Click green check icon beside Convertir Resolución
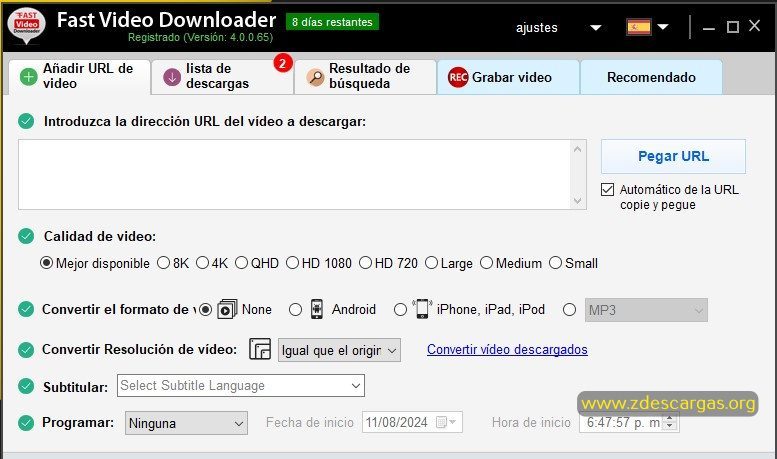 click(x=26, y=349)
